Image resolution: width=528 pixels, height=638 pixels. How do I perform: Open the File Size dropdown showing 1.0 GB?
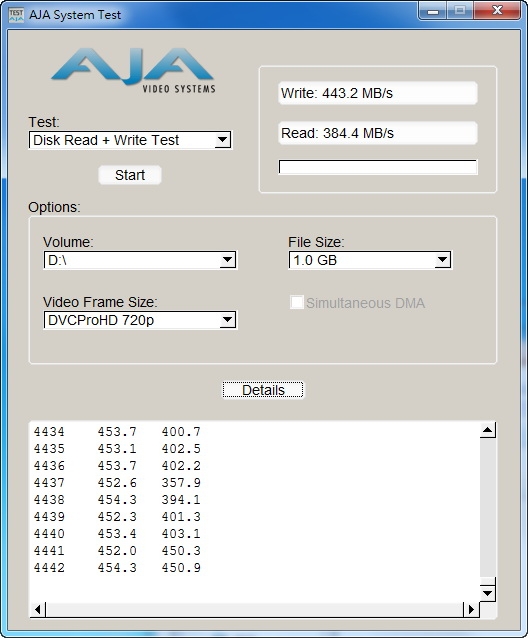pos(370,260)
